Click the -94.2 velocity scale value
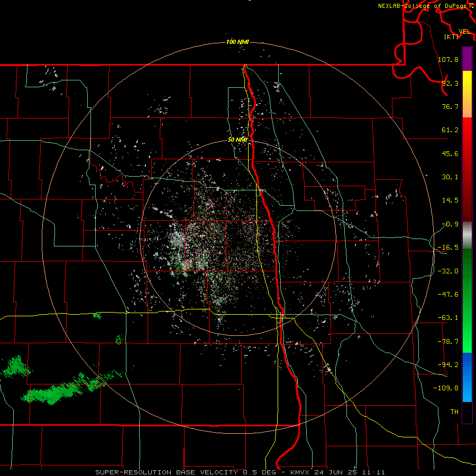The width and height of the screenshot is (476, 476). pyautogui.click(x=448, y=365)
